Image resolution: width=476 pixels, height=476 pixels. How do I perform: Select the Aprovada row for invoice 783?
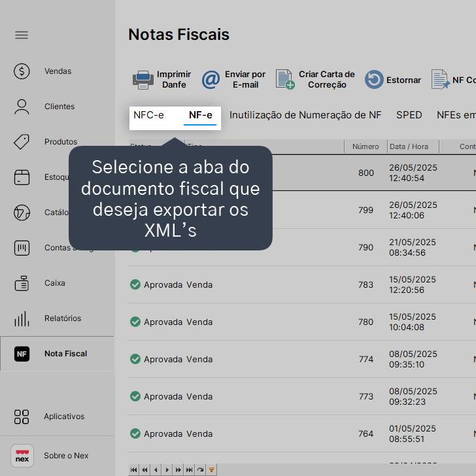click(302, 285)
